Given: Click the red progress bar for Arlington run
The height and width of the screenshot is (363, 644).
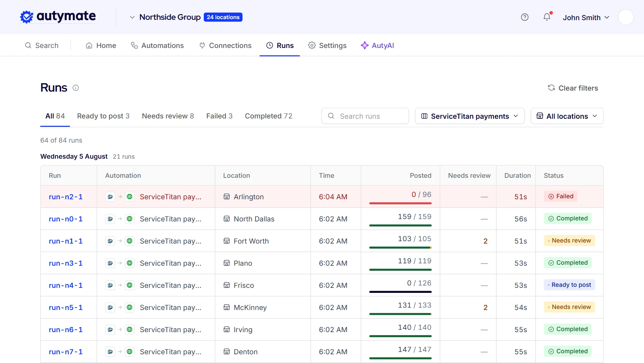Looking at the screenshot, I should click(400, 203).
